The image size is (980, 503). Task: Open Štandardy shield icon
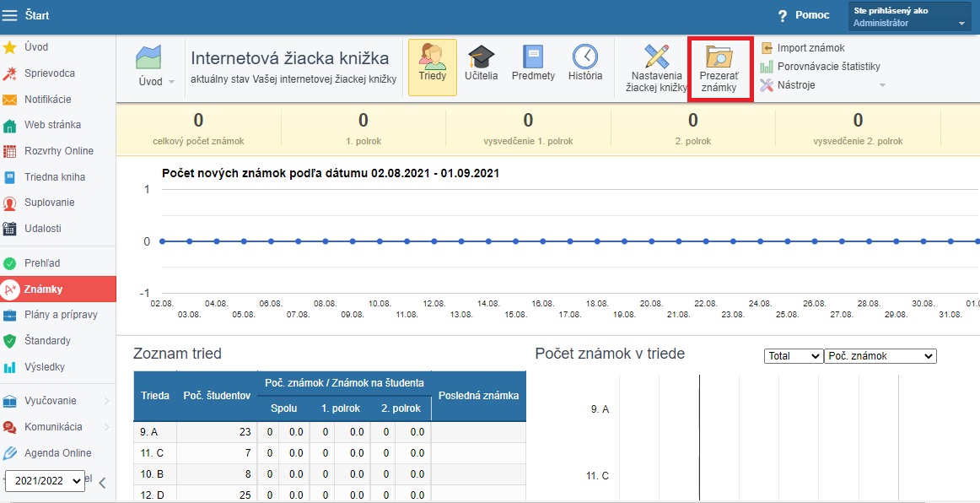pos(9,341)
